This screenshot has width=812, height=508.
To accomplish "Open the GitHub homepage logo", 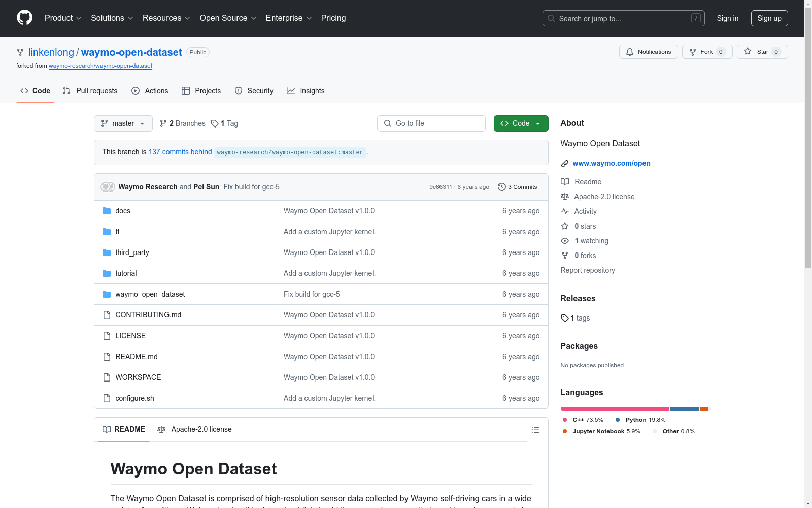I will (x=24, y=18).
